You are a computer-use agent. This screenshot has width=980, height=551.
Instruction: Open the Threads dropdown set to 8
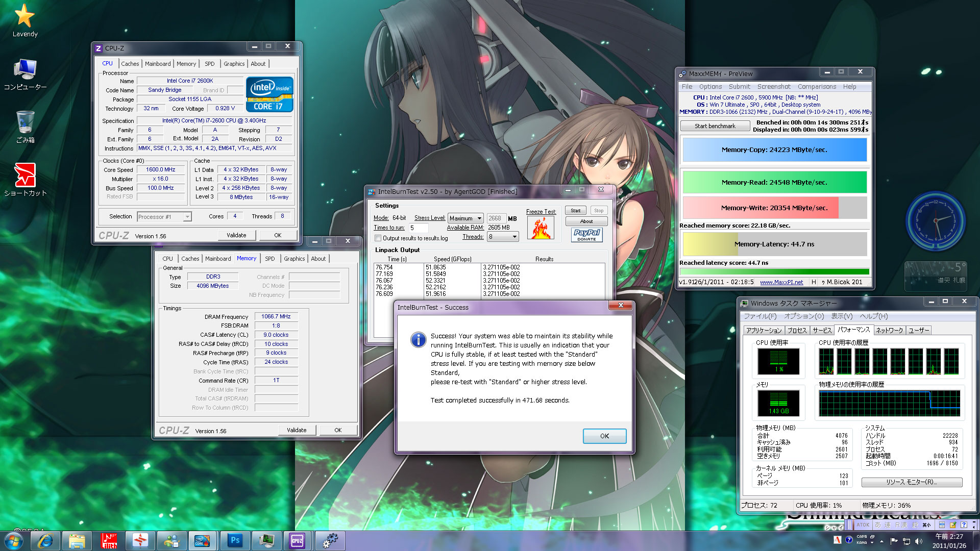pyautogui.click(x=503, y=237)
